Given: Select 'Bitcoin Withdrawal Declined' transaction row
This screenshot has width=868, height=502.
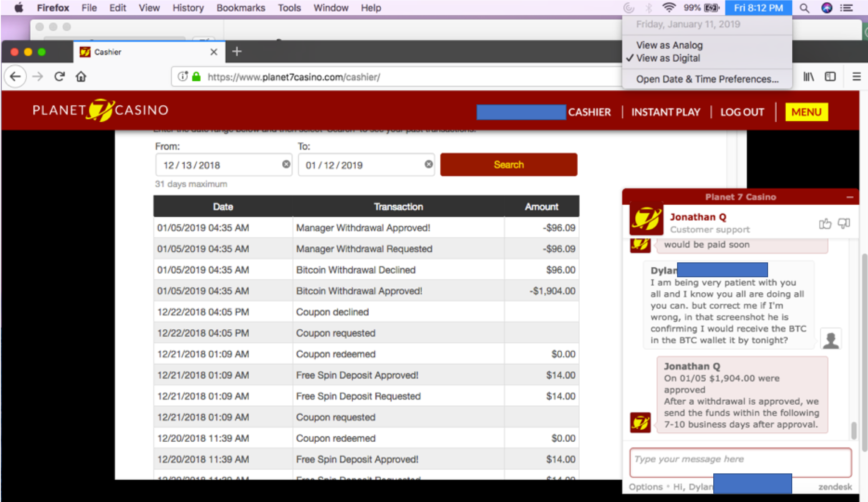Looking at the screenshot, I should click(x=366, y=270).
